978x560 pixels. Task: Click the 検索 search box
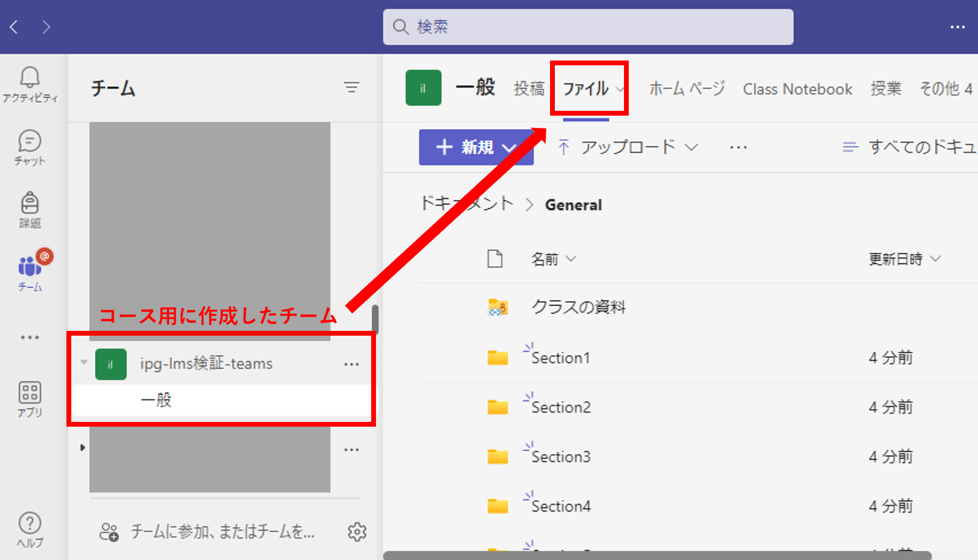point(588,27)
